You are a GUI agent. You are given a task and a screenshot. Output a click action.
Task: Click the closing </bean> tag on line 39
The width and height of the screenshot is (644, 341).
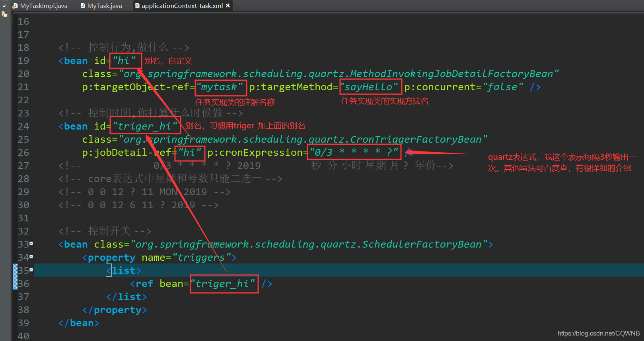tap(79, 323)
